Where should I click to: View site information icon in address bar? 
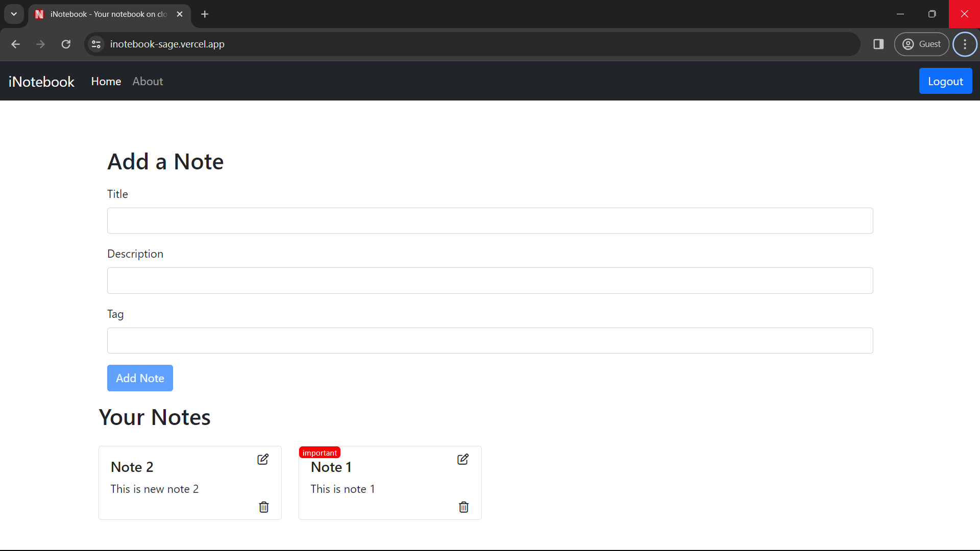tap(96, 44)
